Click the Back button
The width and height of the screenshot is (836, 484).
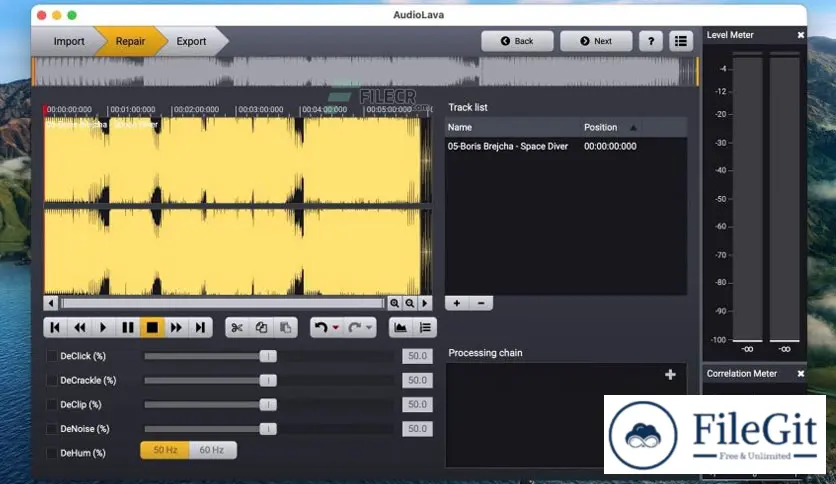[517, 41]
